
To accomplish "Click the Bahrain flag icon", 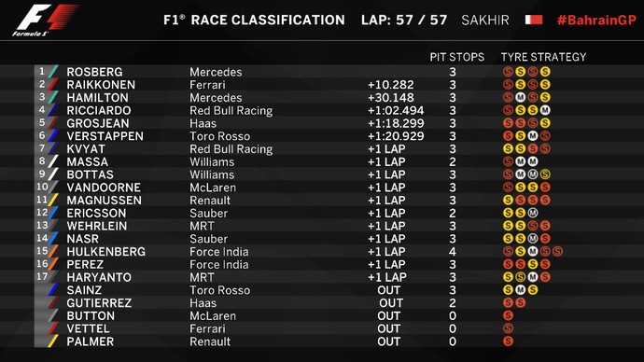I will click(x=534, y=20).
